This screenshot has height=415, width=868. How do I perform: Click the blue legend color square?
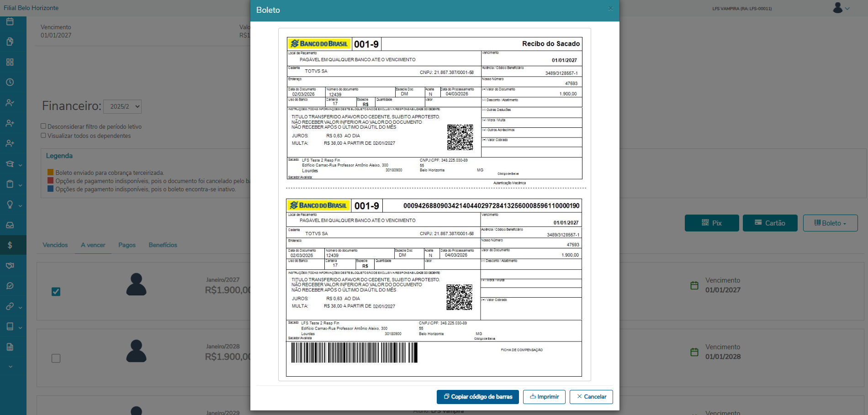(50, 189)
